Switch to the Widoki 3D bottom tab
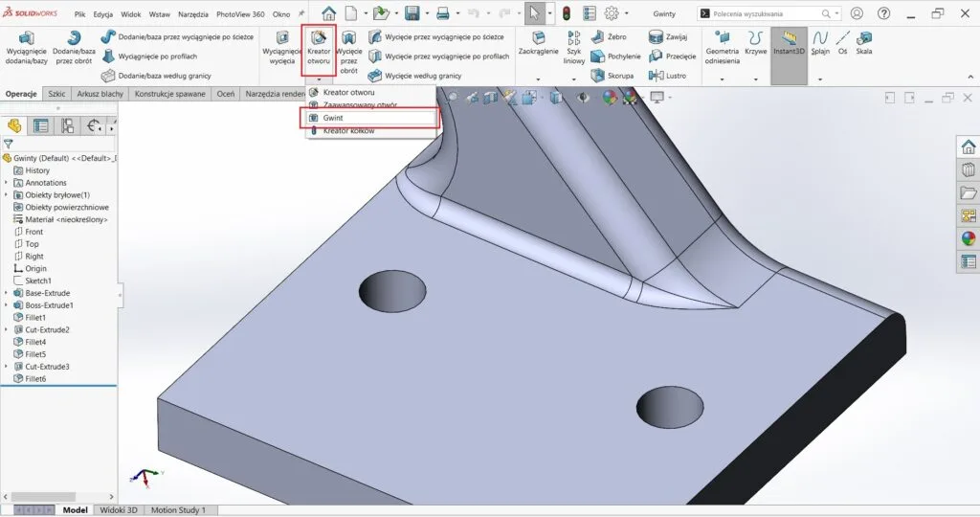This screenshot has width=980, height=517. (x=118, y=509)
